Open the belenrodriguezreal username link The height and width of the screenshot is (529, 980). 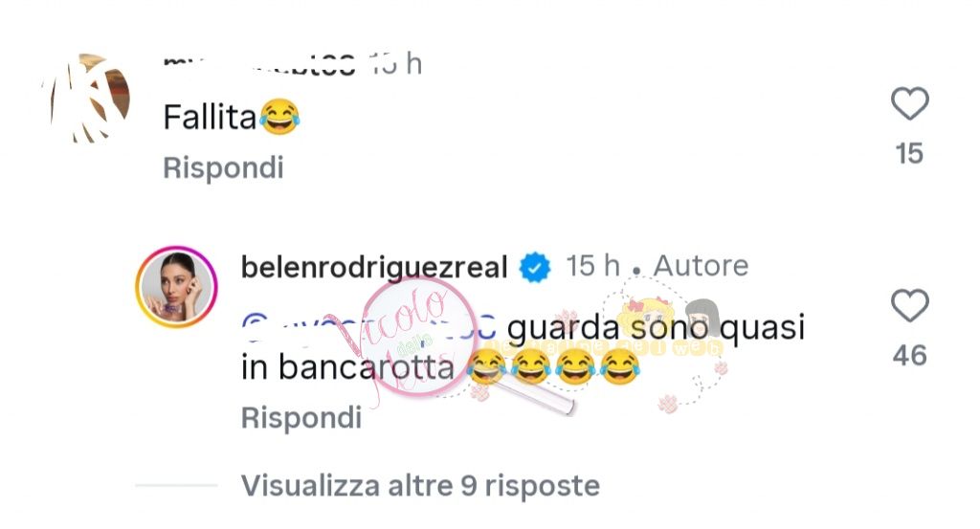[374, 267]
